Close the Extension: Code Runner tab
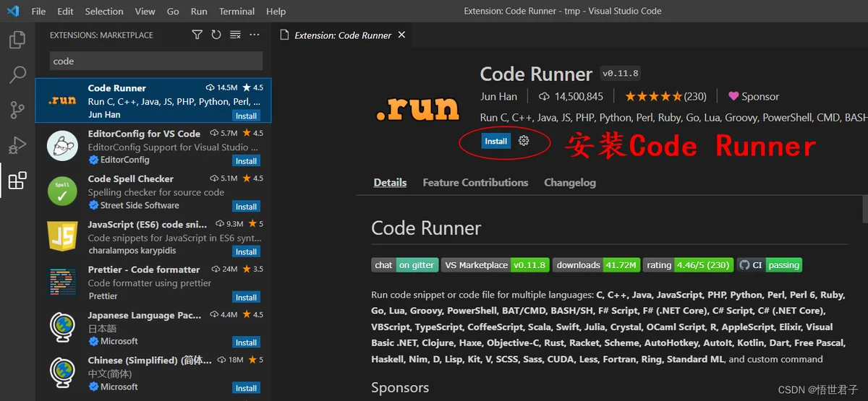Image resolution: width=868 pixels, height=401 pixels. coord(402,35)
